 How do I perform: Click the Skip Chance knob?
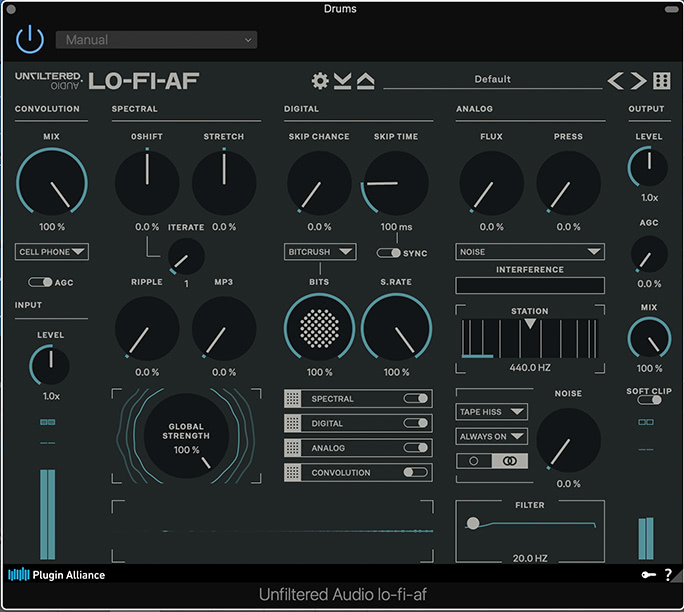pos(319,183)
